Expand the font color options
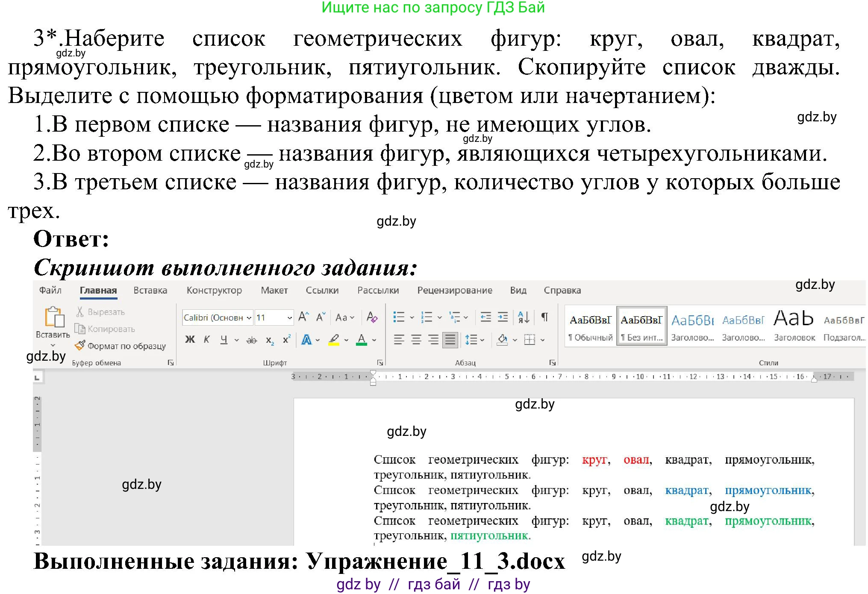This screenshot has height=594, width=868. [x=373, y=341]
